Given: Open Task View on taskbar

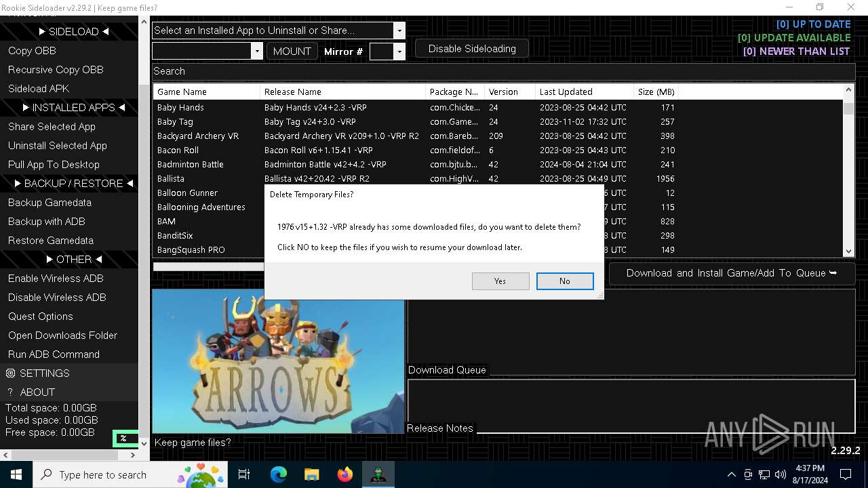Looking at the screenshot, I should [x=244, y=474].
